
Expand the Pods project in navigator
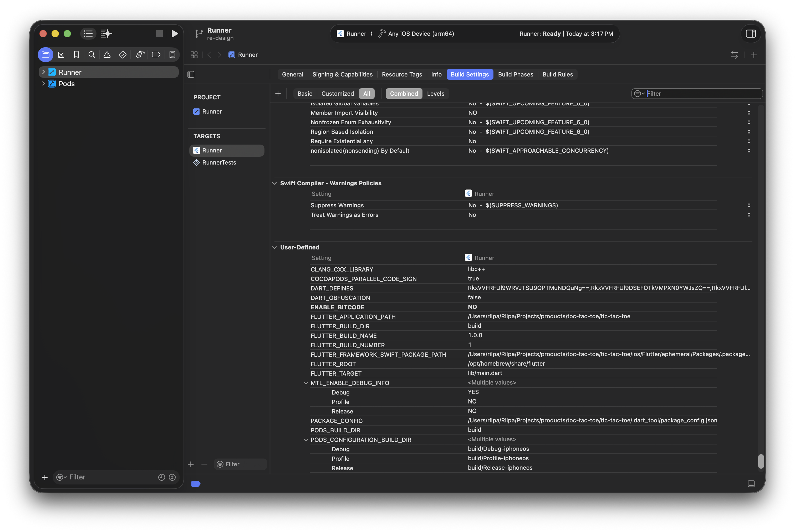click(x=43, y=84)
